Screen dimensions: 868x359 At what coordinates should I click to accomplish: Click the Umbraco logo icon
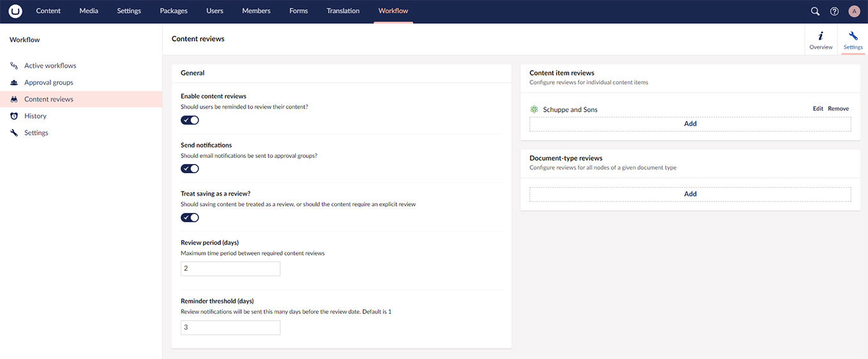[x=15, y=11]
